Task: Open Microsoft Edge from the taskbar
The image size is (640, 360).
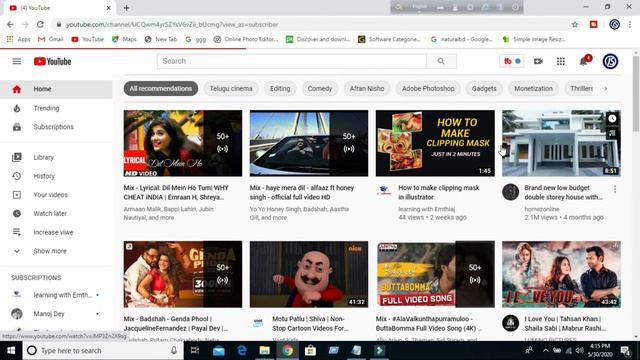Action: [x=242, y=351]
